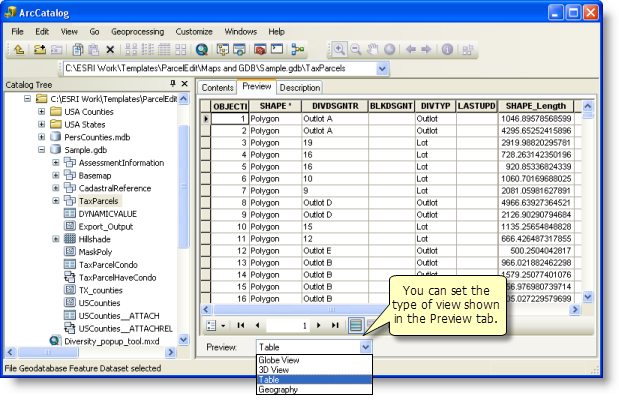Select the Identify tool
The height and width of the screenshot is (405, 619).
pyautogui.click(x=447, y=49)
